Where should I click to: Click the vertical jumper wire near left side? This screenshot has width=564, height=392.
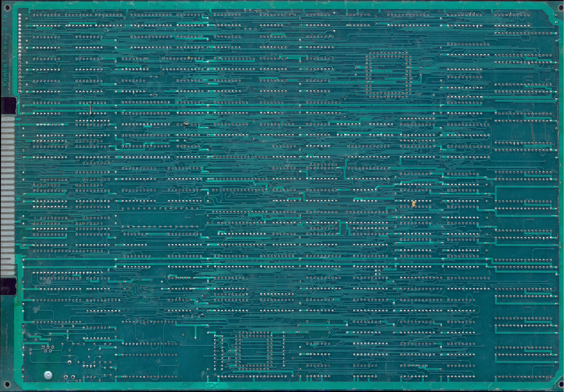90,108
